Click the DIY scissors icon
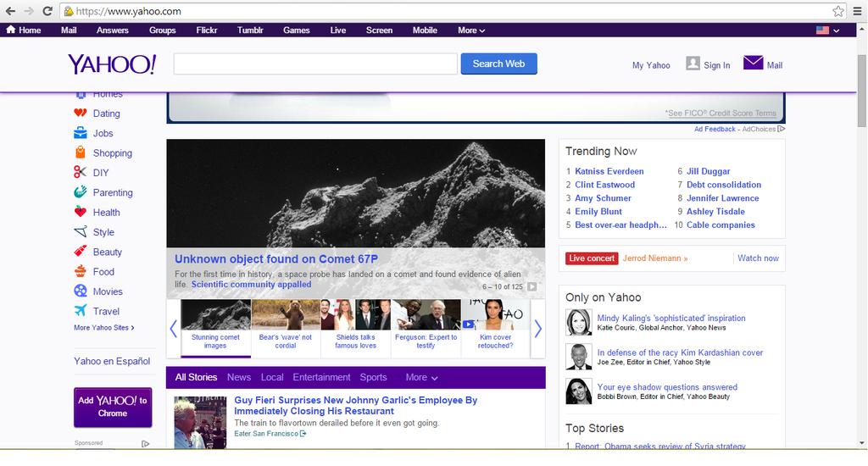 [81, 172]
